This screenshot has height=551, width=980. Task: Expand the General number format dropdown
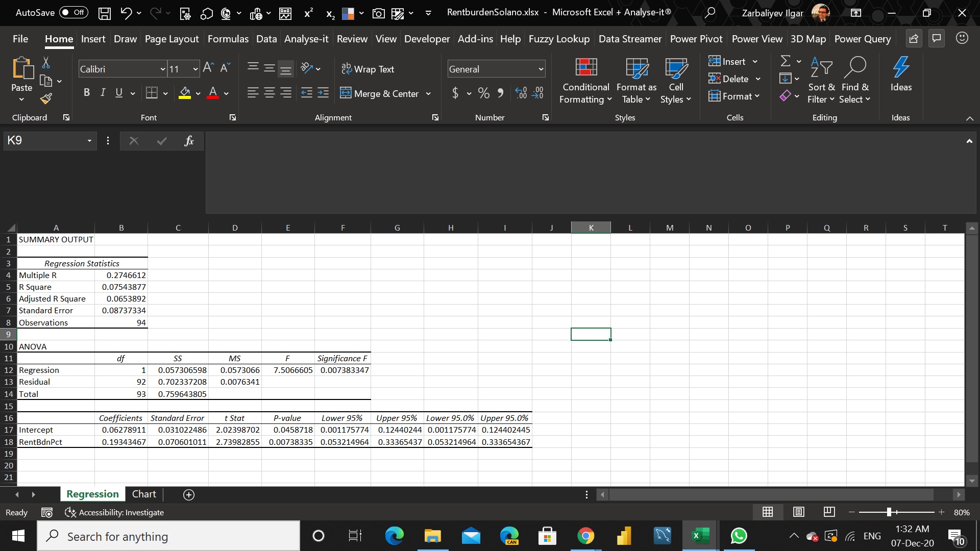pos(541,69)
